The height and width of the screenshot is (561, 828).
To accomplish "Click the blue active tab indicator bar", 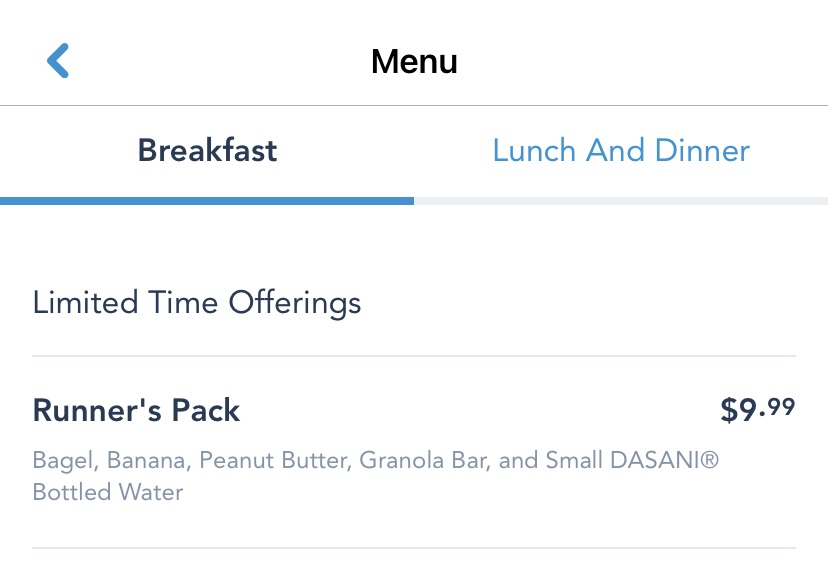I will pyautogui.click(x=207, y=201).
